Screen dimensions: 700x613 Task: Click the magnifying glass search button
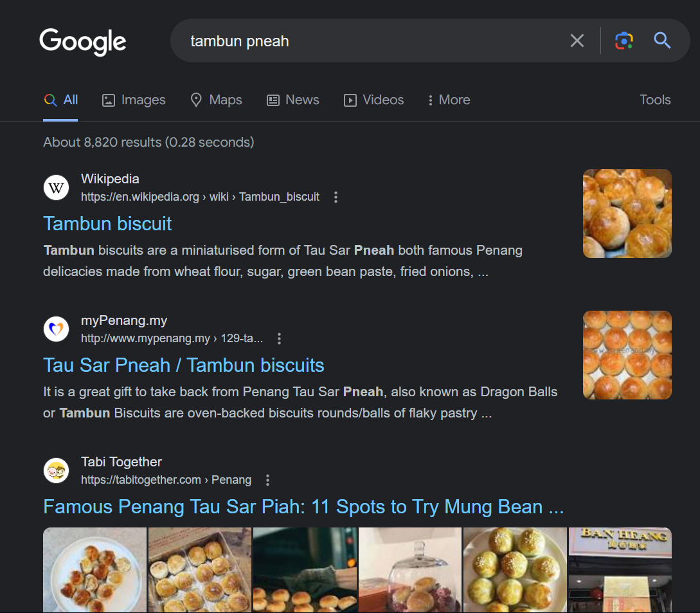(662, 41)
